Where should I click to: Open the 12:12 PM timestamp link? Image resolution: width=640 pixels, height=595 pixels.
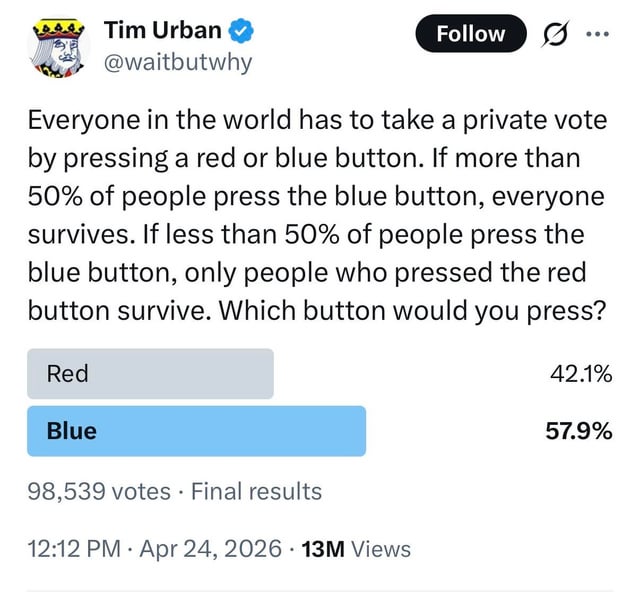coord(74,548)
